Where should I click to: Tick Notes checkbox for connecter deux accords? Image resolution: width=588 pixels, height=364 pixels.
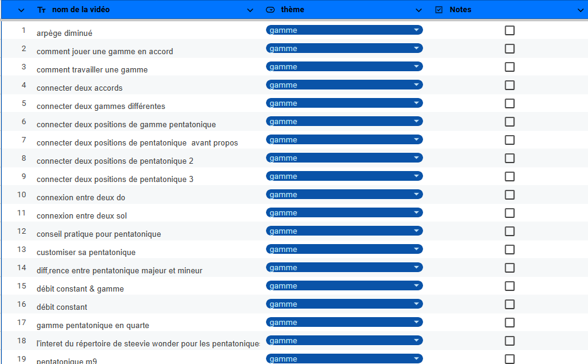pyautogui.click(x=509, y=85)
